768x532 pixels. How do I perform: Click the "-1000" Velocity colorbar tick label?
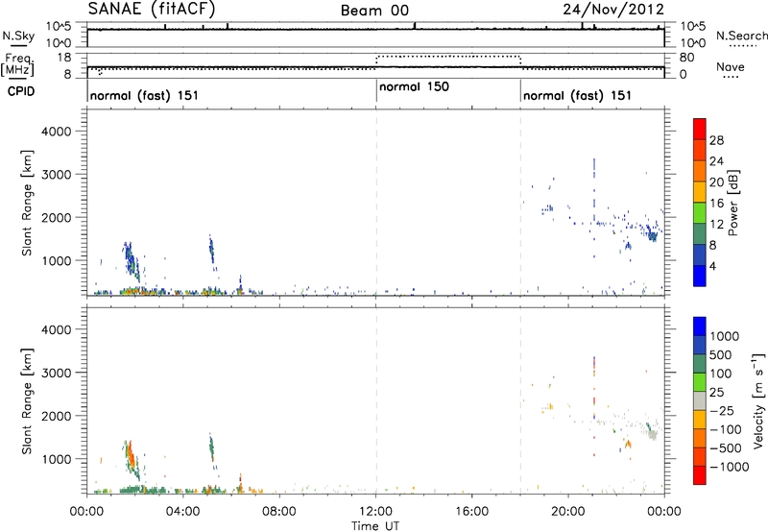[730, 467]
